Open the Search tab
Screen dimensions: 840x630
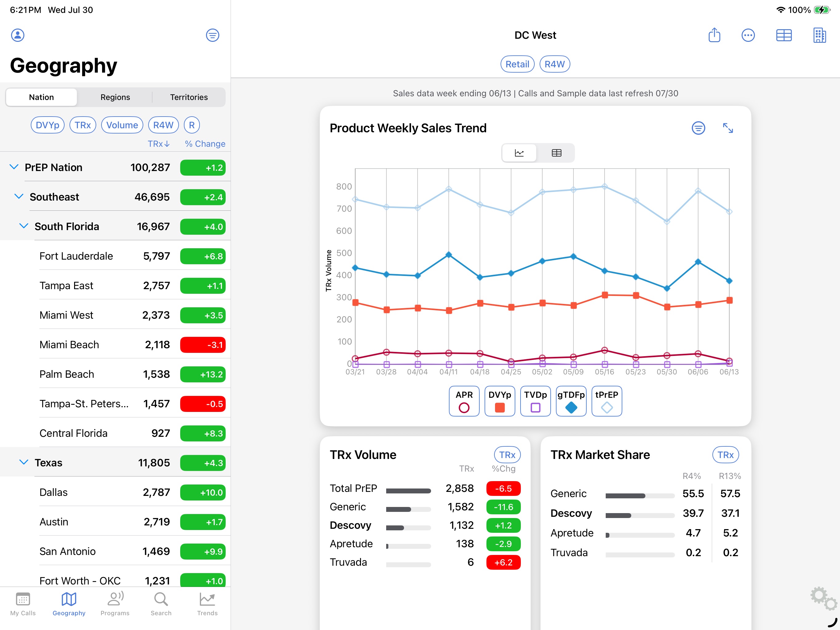(161, 604)
